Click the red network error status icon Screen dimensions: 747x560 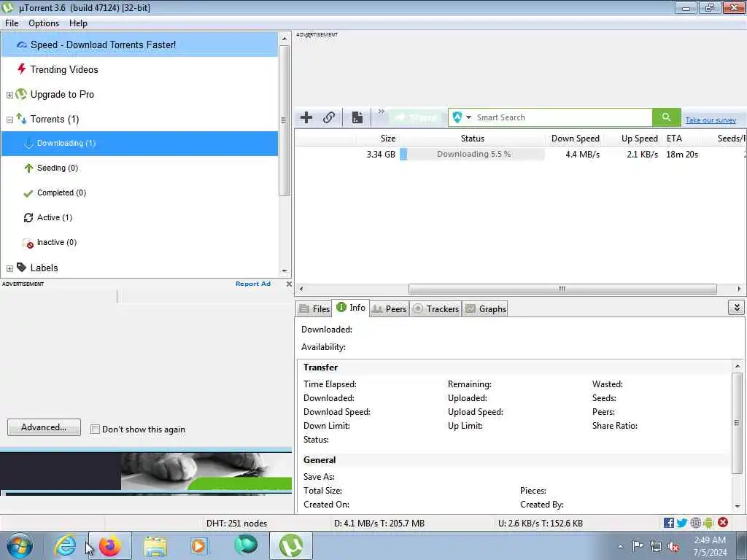coord(723,522)
